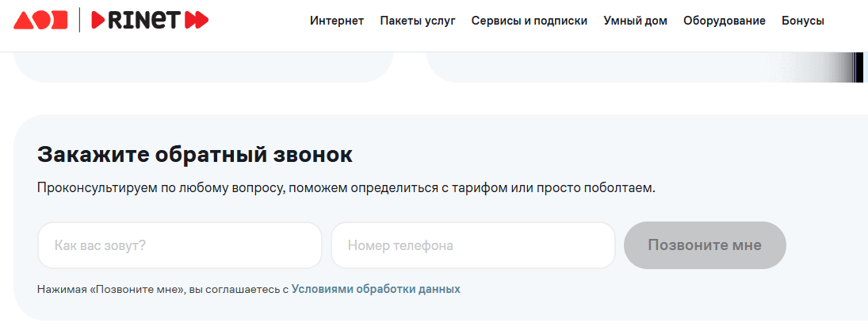The width and height of the screenshot is (868, 335).
Task: Click the Проконсультируем по любому вопросу description text
Action: pos(346,187)
